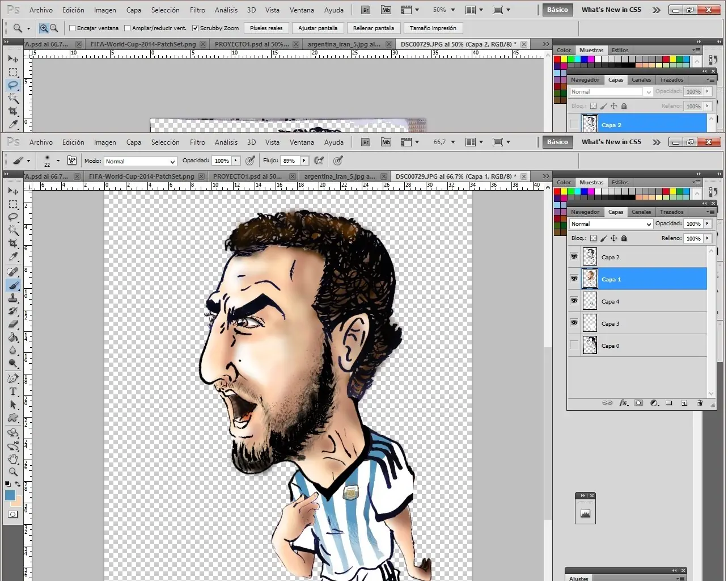
Task: Show the hidden Capa 0 layer
Action: 574,346
